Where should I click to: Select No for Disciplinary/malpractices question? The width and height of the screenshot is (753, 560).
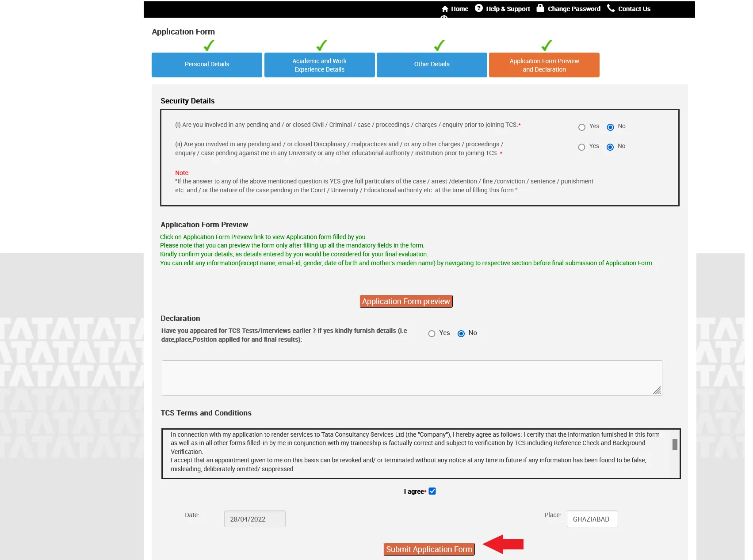click(610, 147)
